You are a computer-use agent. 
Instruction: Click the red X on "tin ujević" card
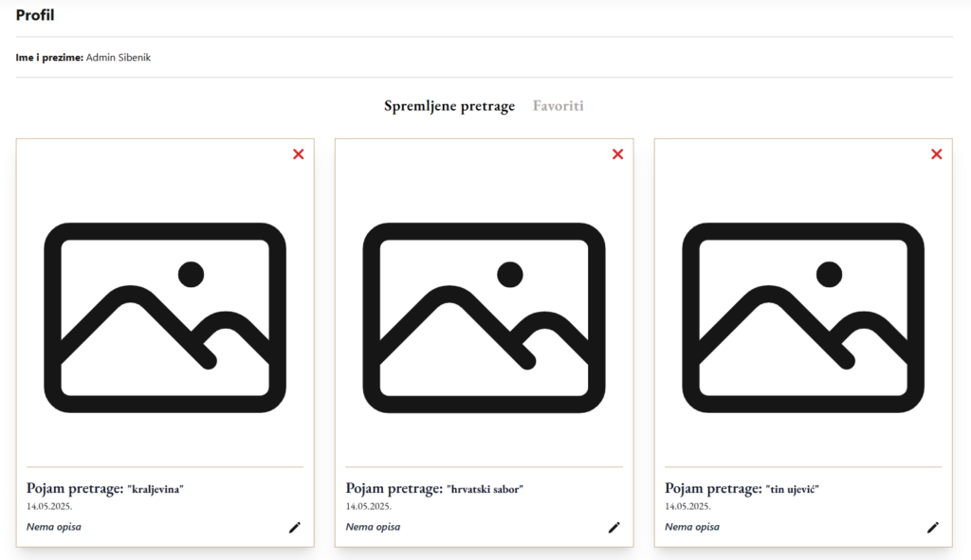(x=936, y=154)
